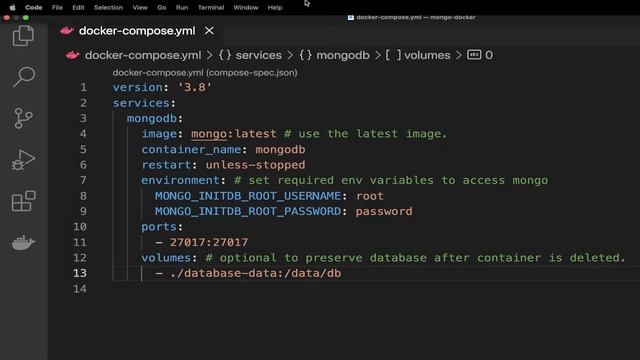Open the Edit menu
This screenshot has width=640, height=360.
(78, 7)
